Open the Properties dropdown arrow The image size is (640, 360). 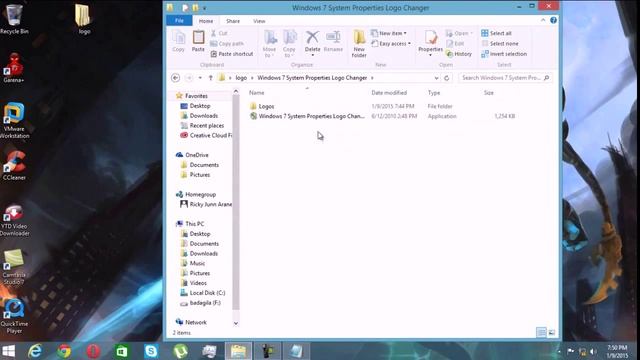click(x=430, y=55)
